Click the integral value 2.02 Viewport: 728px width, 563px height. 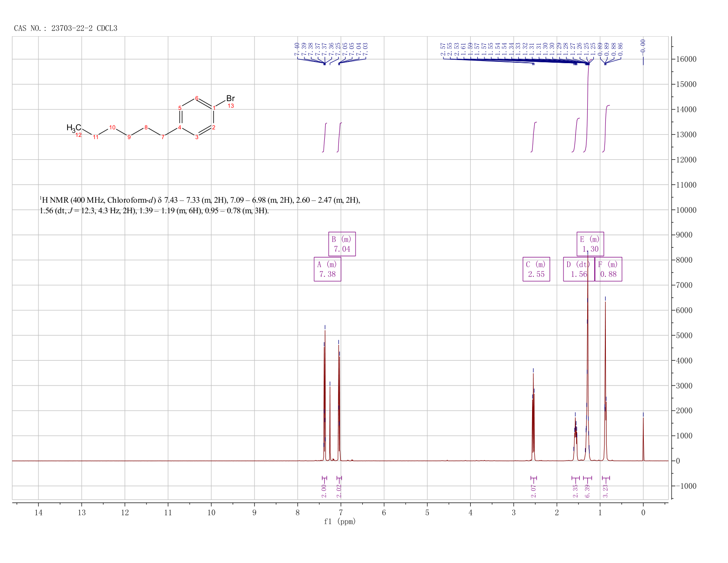click(339, 491)
